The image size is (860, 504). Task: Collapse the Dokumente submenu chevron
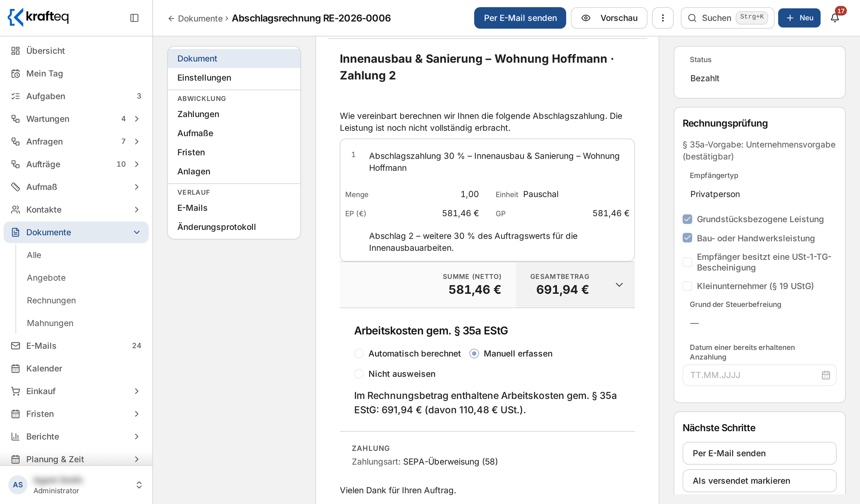[137, 232]
